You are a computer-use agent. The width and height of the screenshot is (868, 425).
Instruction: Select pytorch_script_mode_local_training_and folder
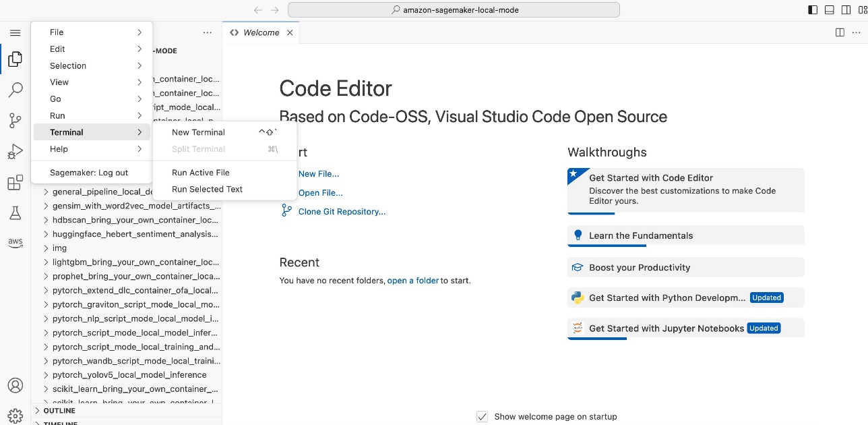tap(127, 347)
